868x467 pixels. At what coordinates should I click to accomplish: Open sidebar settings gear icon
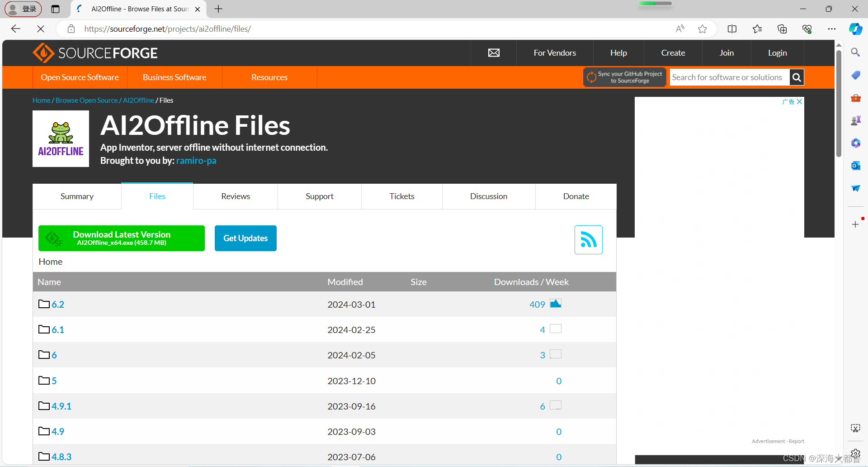pos(855,453)
